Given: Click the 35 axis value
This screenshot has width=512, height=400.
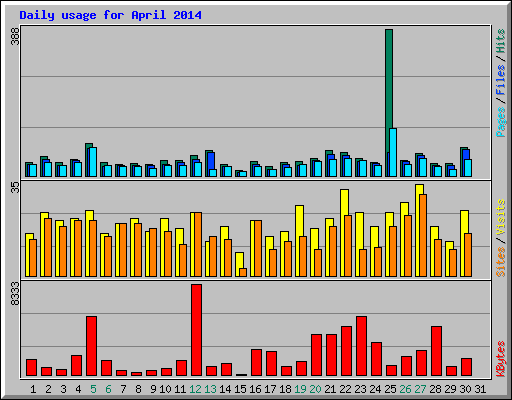Looking at the screenshot, I should [x=16, y=188].
